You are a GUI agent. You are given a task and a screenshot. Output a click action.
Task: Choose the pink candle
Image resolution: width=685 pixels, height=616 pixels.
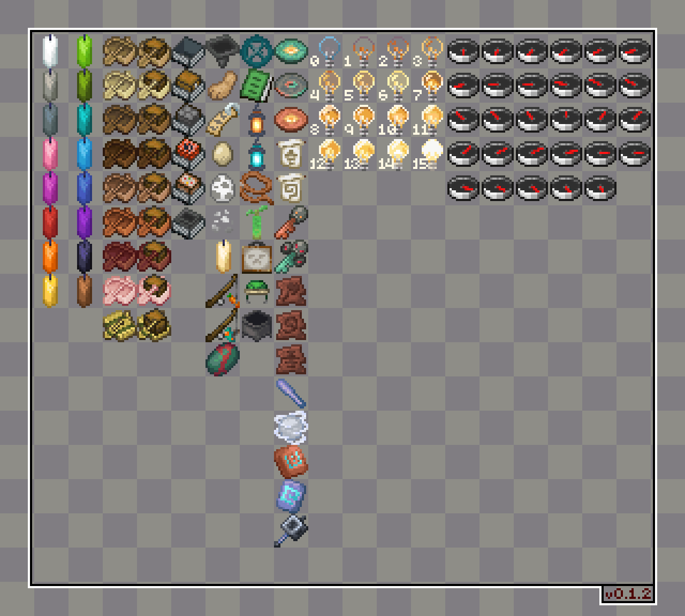50,154
